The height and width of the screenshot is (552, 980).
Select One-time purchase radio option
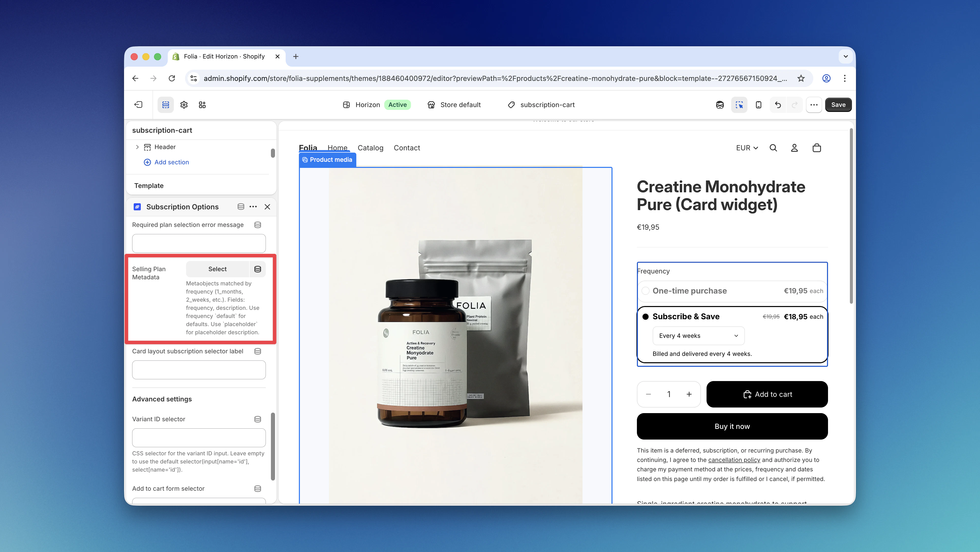(646, 291)
